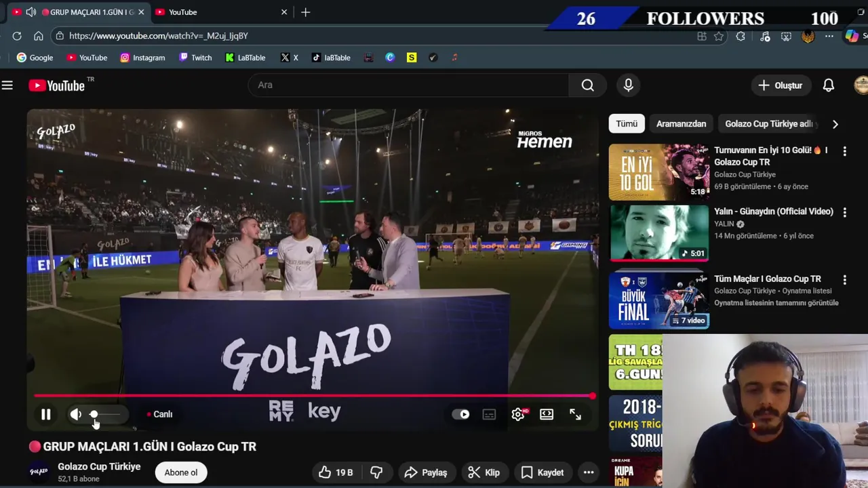This screenshot has height=488, width=868.
Task: Add page to favorites star
Action: 719,37
